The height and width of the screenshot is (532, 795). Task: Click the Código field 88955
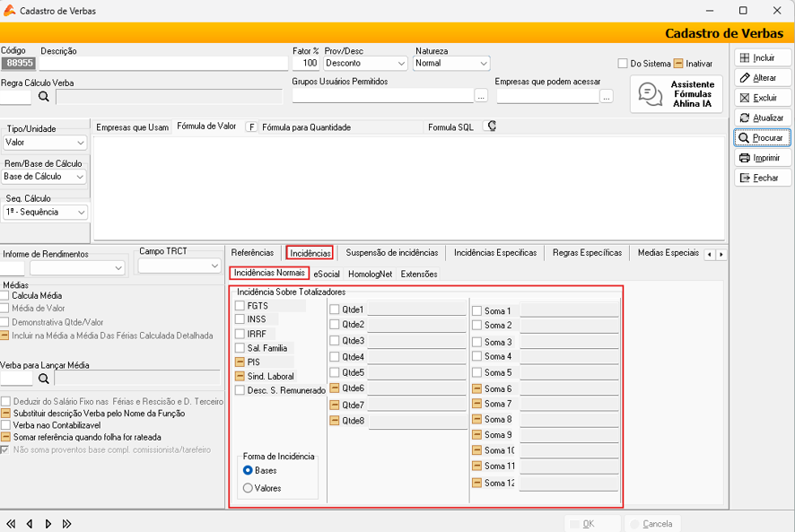[x=18, y=64]
